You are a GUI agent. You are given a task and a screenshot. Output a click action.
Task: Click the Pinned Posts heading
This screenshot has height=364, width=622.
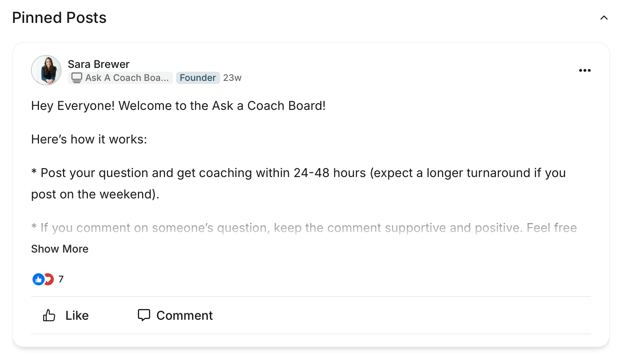(59, 18)
